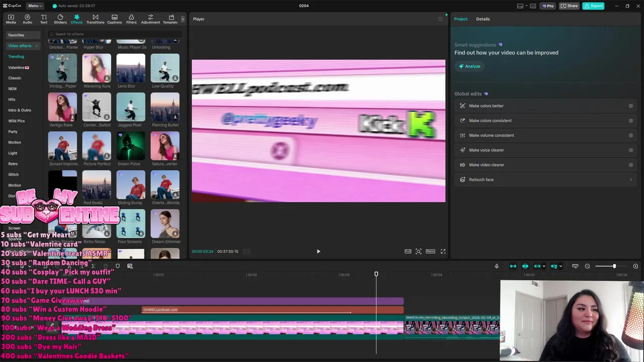Select Party effects category
The image size is (644, 362).
tap(13, 132)
